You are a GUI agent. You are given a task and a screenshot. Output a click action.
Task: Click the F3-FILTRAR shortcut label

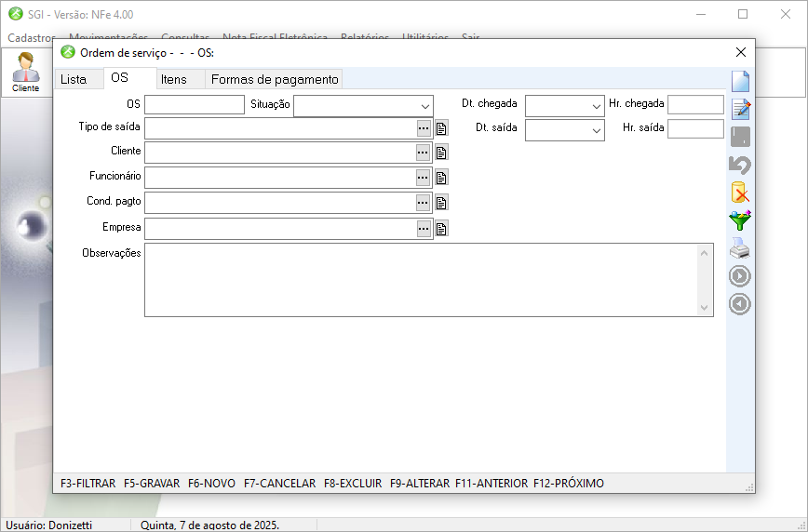(x=88, y=484)
